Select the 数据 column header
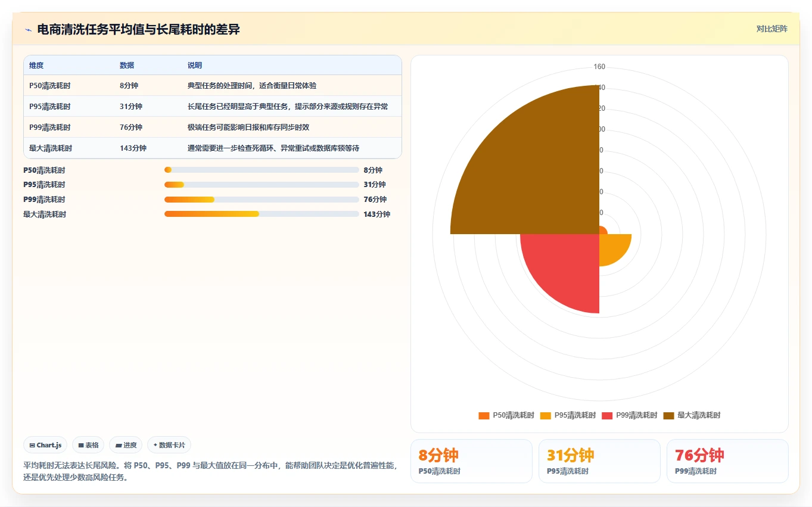The height and width of the screenshot is (507, 812). (x=127, y=66)
